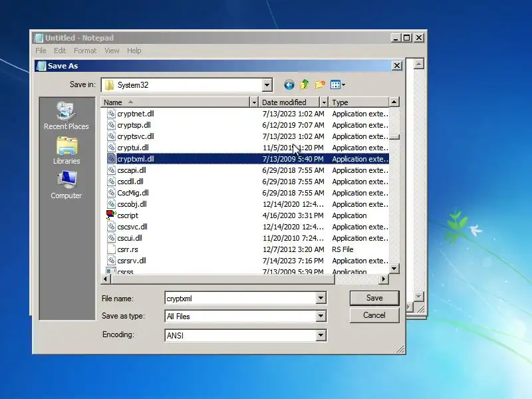Select the file named CscMig.dll
This screenshot has height=399, width=532.
pos(132,193)
